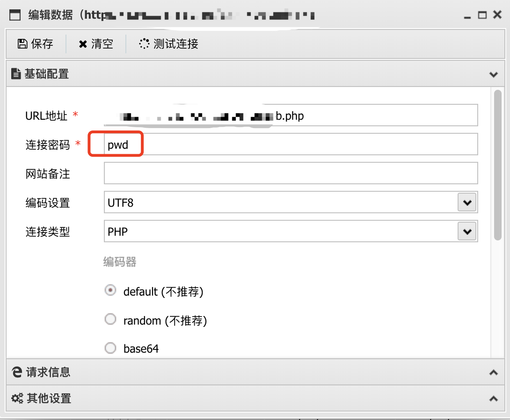The image size is (510, 420).
Task: Click the test connection spinner icon
Action: [144, 44]
